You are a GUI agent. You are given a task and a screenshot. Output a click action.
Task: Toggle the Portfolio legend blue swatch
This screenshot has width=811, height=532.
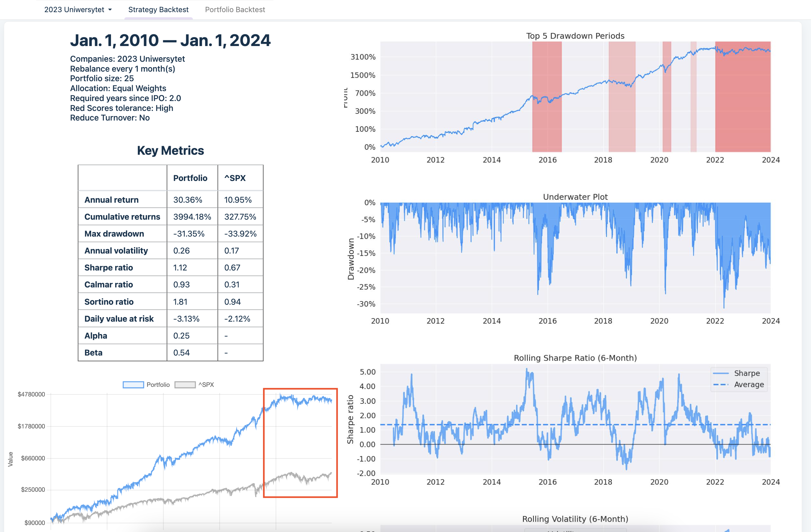click(133, 385)
